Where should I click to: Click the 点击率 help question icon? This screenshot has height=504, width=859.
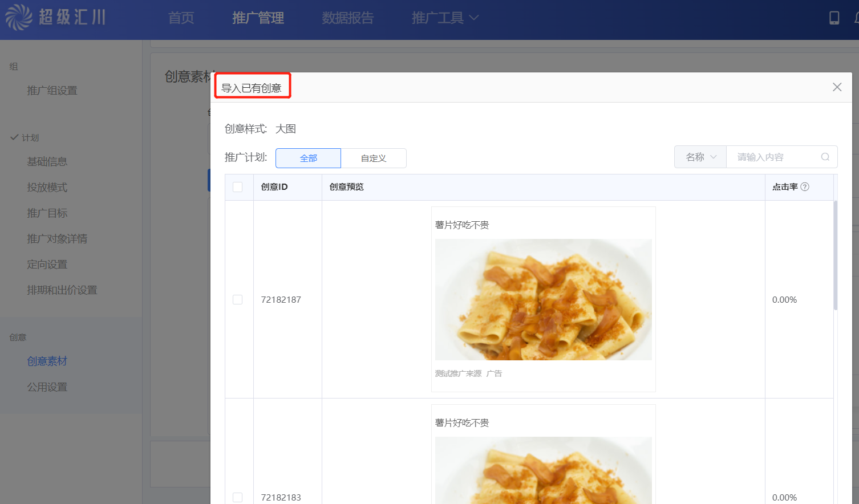pyautogui.click(x=805, y=187)
